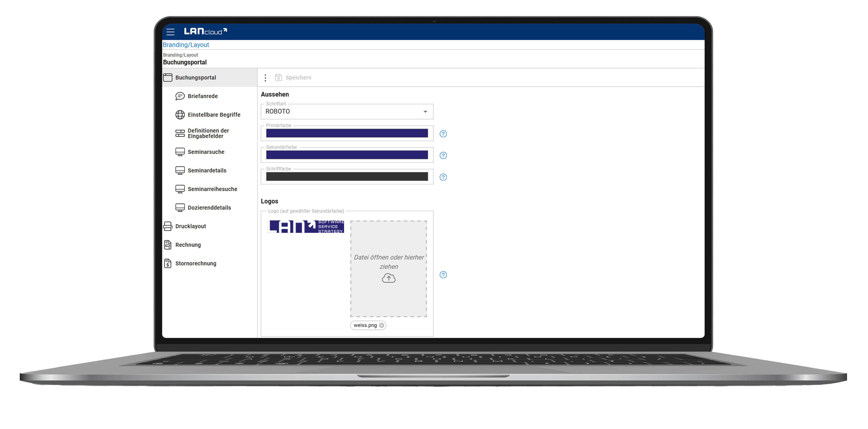Open the three-dot options menu near Speichern
The height and width of the screenshot is (429, 868).
pos(265,77)
